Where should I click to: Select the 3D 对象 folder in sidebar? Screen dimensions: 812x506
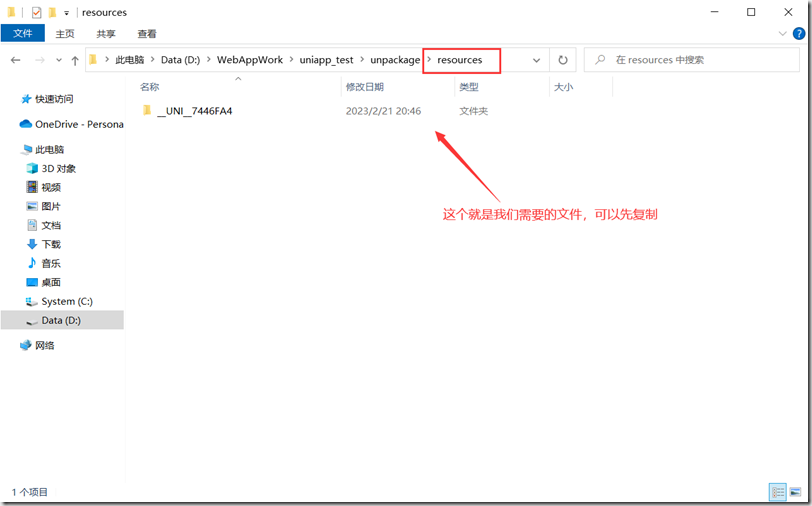(x=58, y=168)
